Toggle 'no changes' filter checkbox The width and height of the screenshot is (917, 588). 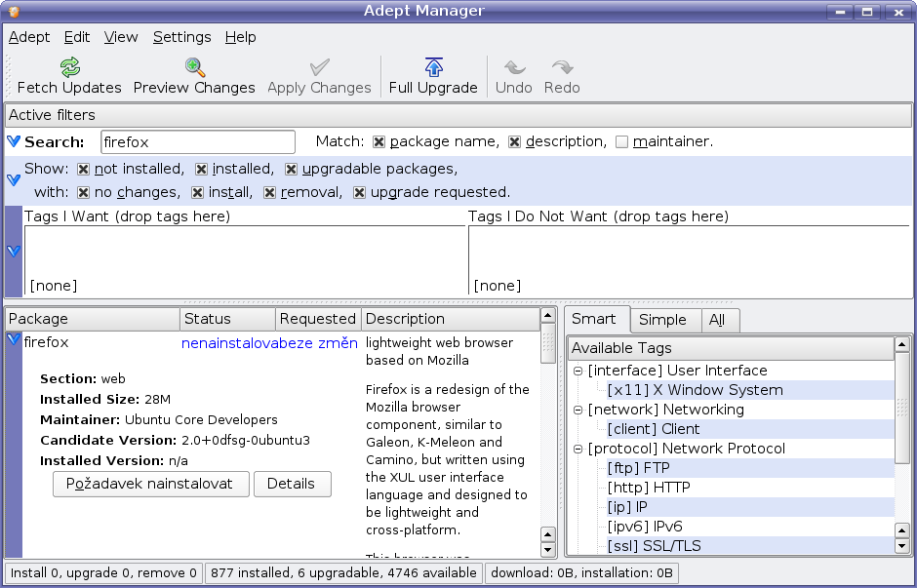pyautogui.click(x=83, y=193)
